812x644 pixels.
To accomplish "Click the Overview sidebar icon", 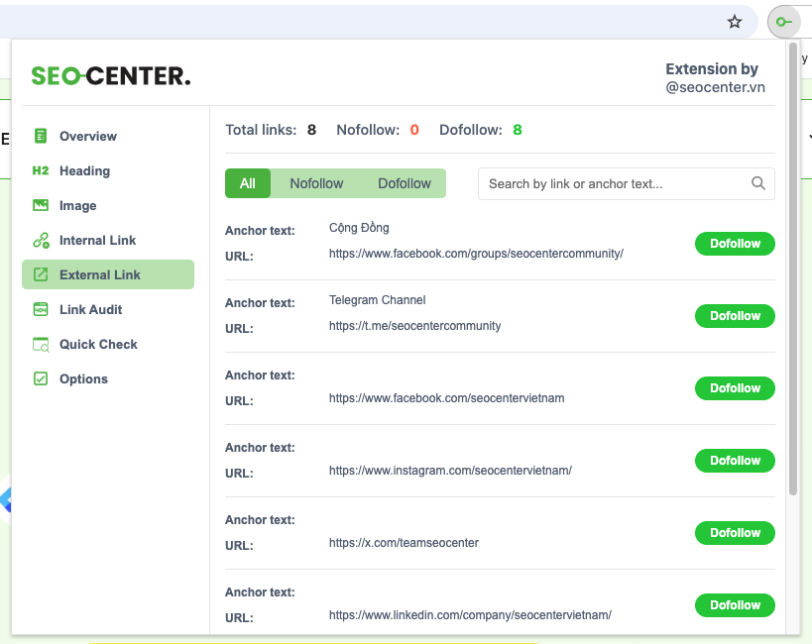I will pyautogui.click(x=41, y=136).
